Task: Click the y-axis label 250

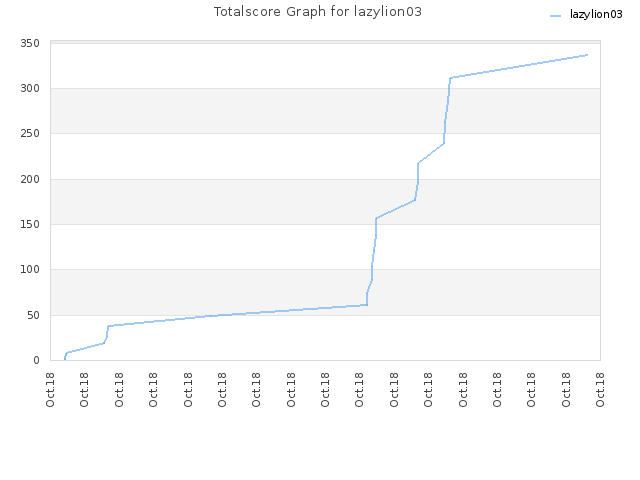Action: point(30,133)
